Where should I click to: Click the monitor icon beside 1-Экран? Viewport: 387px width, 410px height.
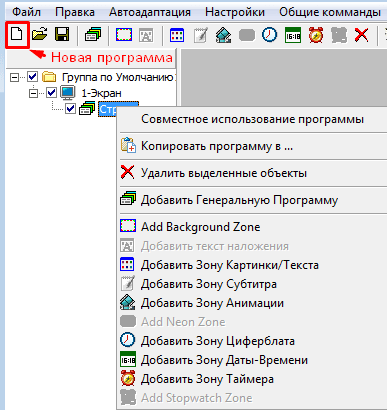(68, 93)
